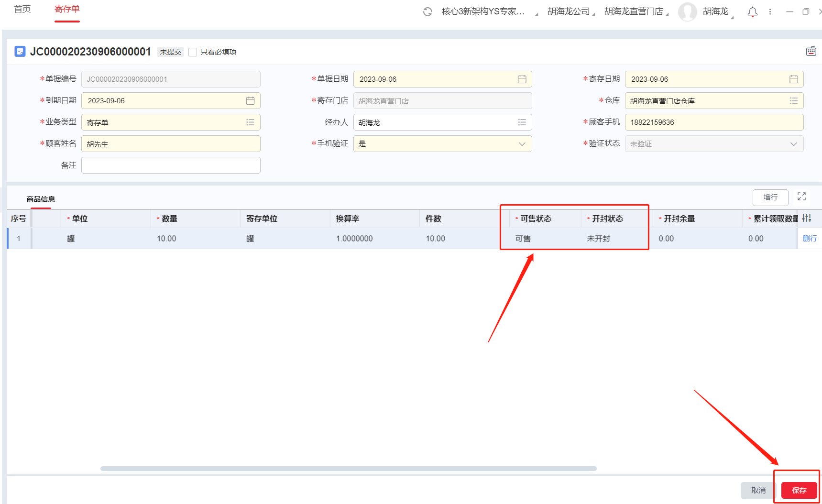The image size is (822, 504).
Task: Click the 顾客手机 field 18822159636
Action: [x=714, y=122]
